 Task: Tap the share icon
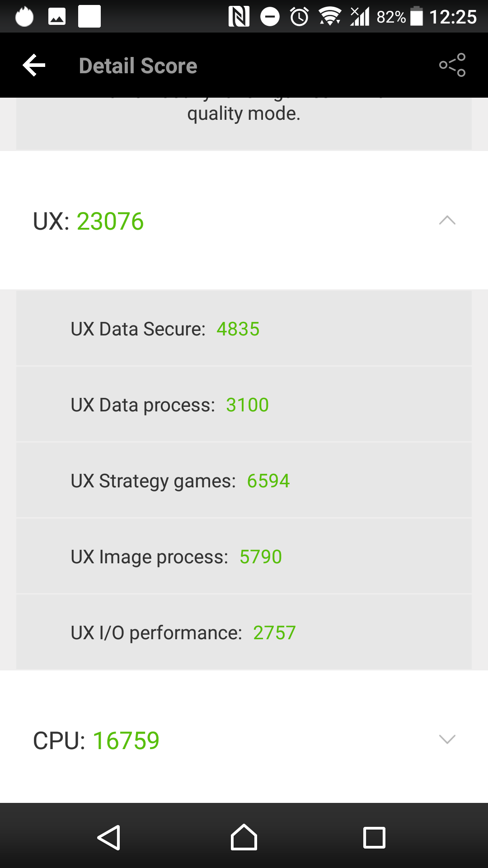(452, 66)
